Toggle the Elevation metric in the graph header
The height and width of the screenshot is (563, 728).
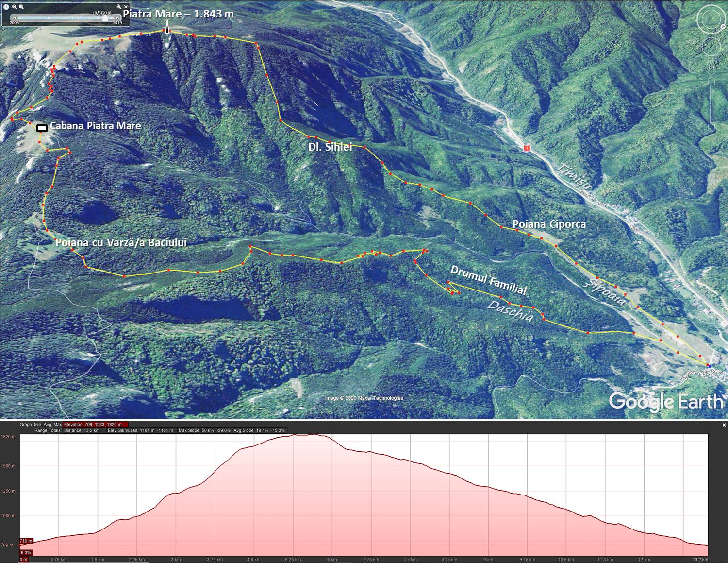click(x=96, y=425)
